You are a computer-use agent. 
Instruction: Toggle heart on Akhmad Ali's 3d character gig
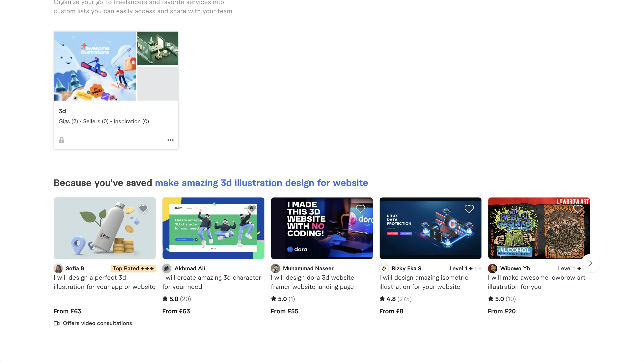[252, 209]
